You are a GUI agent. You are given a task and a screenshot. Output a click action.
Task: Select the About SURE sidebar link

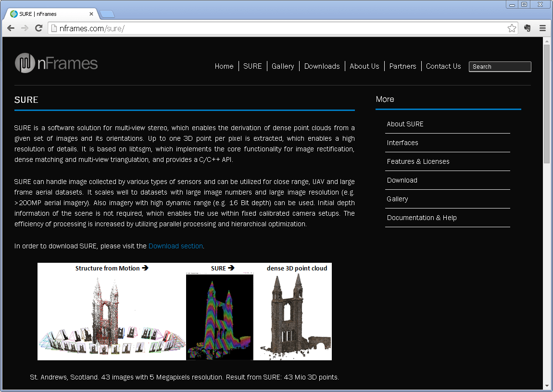pyautogui.click(x=405, y=124)
